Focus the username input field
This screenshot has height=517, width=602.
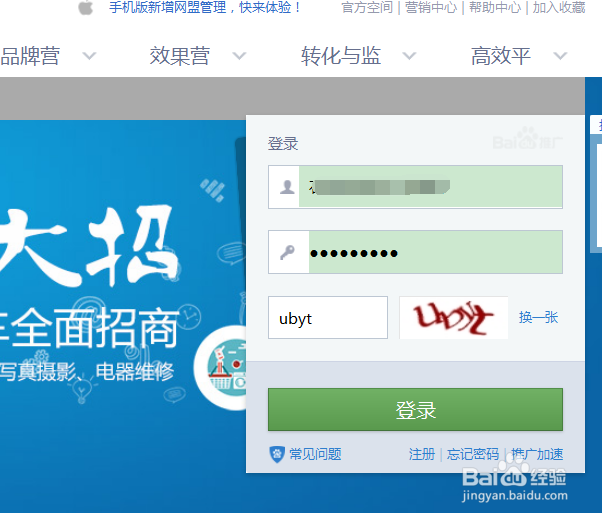[x=415, y=187]
